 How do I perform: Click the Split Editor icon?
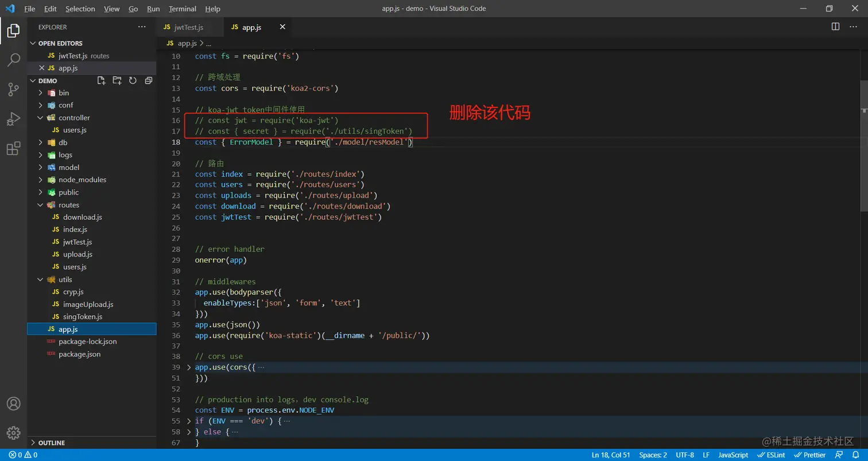click(x=836, y=26)
